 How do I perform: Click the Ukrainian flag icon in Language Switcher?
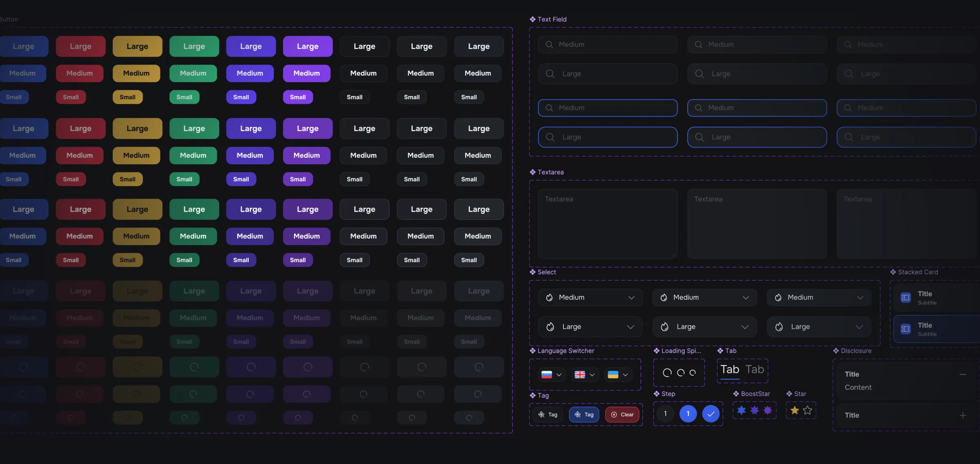tap(613, 375)
